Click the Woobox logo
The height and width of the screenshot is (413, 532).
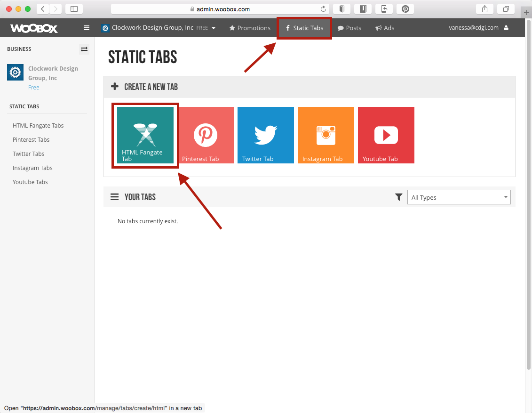pos(34,28)
